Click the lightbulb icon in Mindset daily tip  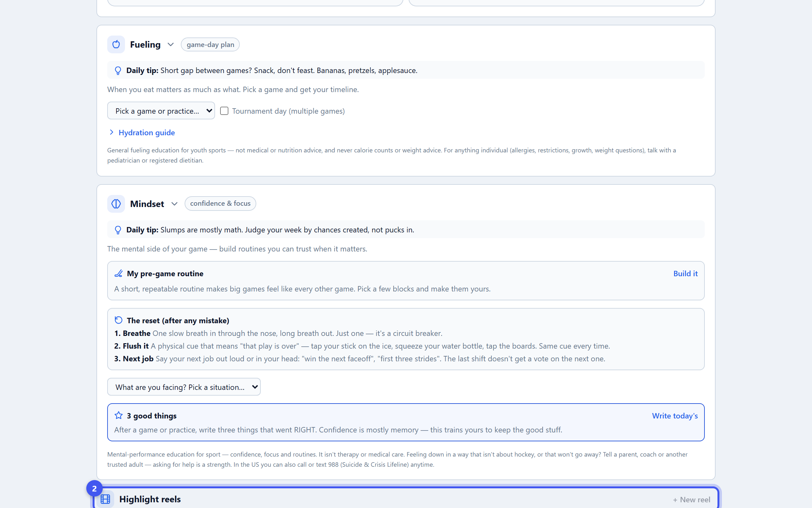pos(118,230)
